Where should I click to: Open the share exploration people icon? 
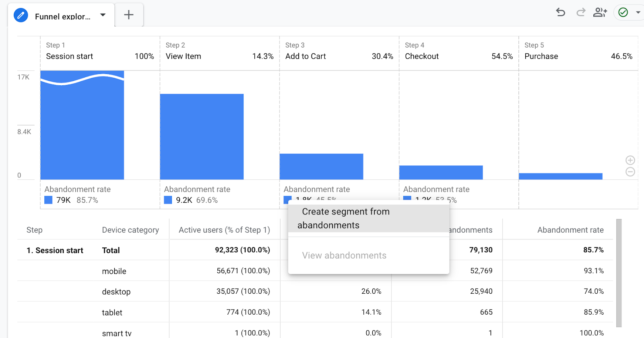tap(600, 12)
